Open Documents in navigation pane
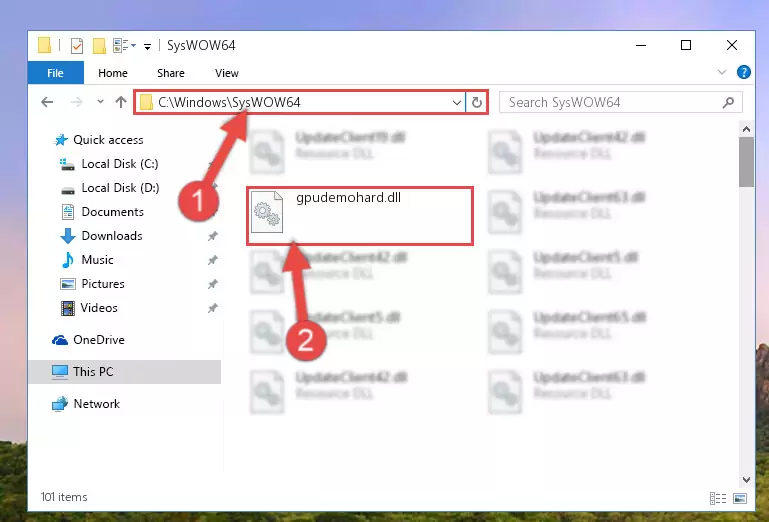769x522 pixels. point(112,212)
